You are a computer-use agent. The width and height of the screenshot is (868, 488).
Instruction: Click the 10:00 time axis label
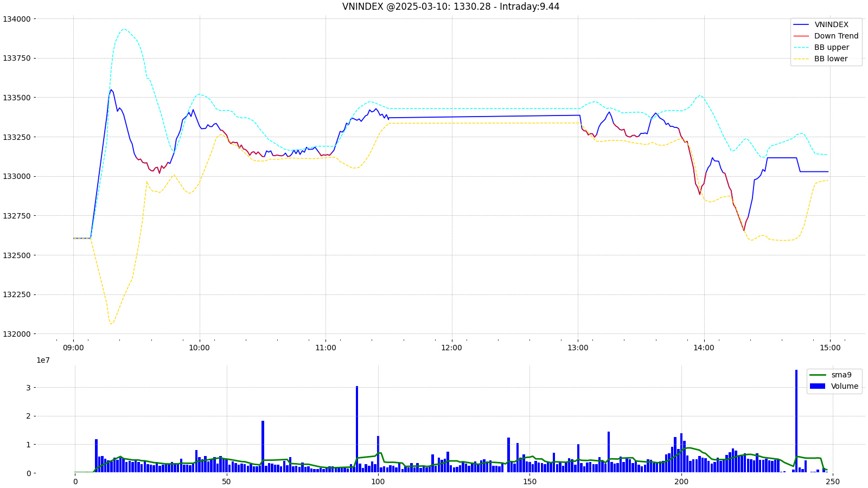pos(199,348)
